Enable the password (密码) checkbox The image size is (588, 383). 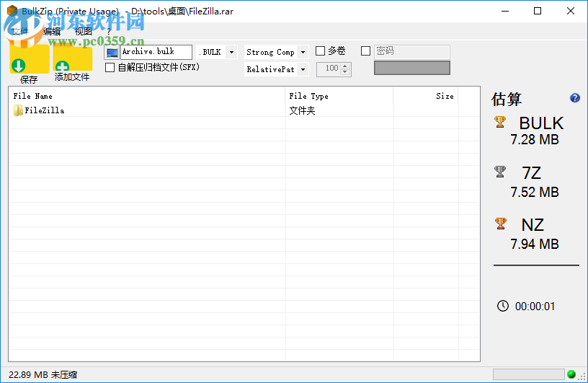[365, 50]
